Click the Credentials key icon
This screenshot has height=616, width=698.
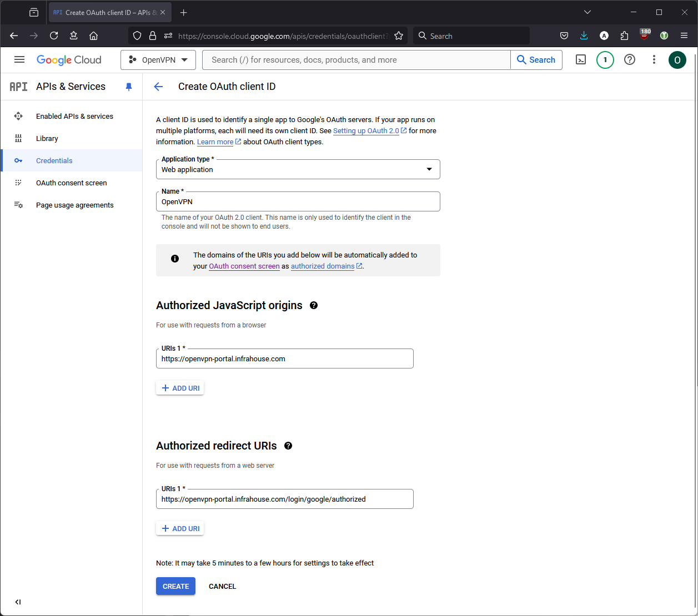pos(18,160)
